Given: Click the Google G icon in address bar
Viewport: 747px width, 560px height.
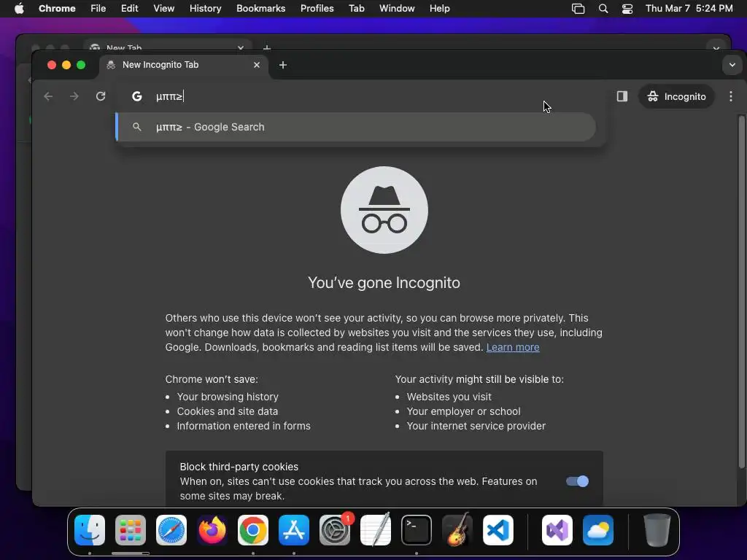Looking at the screenshot, I should click(x=136, y=96).
